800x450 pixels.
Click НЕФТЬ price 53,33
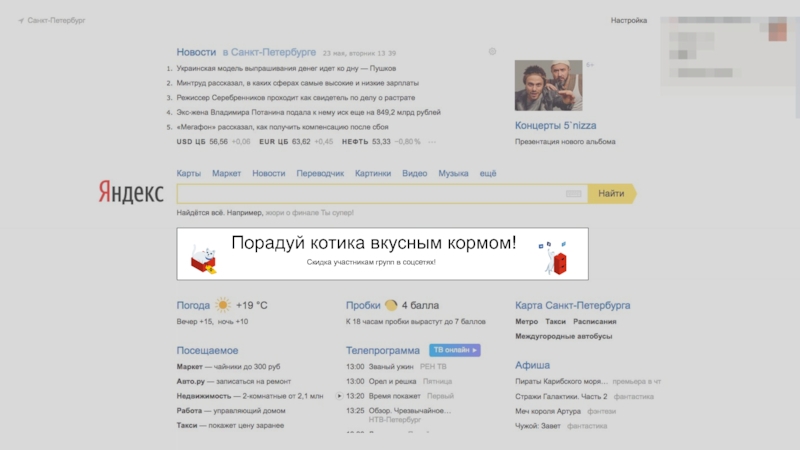point(381,142)
